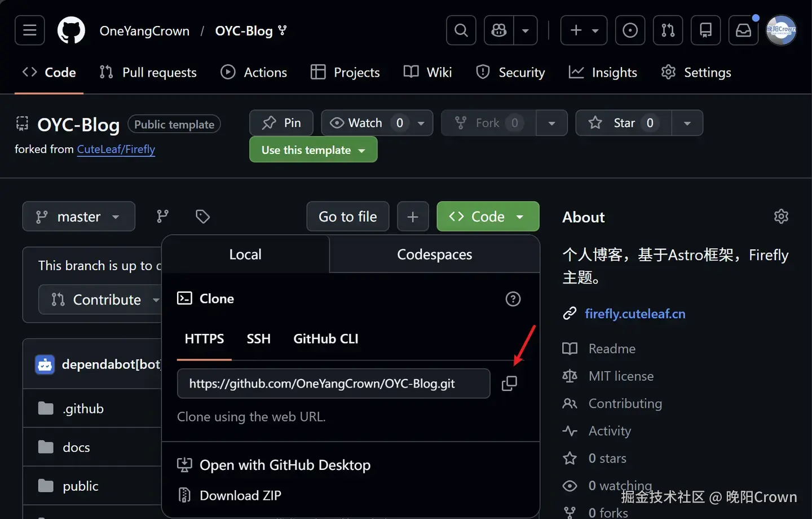The height and width of the screenshot is (519, 812).
Task: Open the master branch selector
Action: pyautogui.click(x=79, y=217)
